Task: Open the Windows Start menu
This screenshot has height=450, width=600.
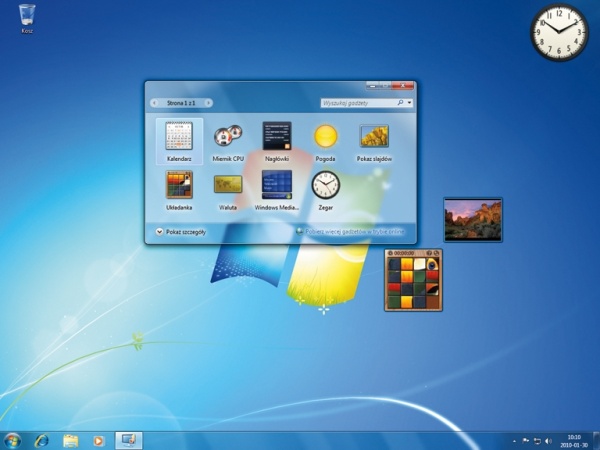Action: click(x=12, y=441)
